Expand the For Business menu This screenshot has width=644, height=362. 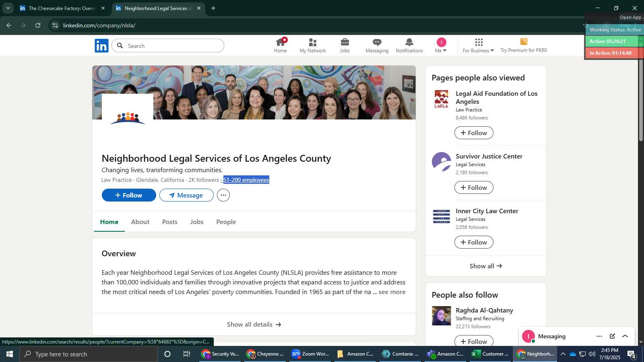tap(478, 45)
